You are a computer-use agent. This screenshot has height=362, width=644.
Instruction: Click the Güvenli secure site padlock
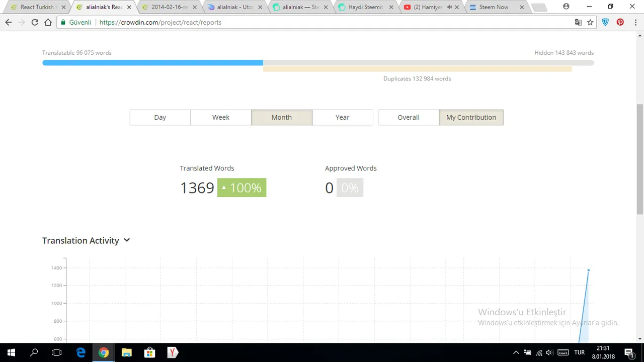63,22
